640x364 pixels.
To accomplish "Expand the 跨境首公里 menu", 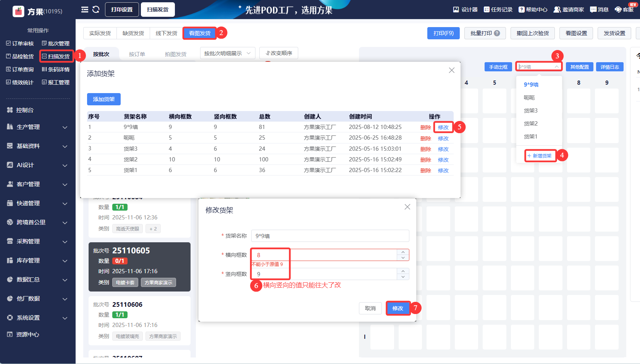I will (x=37, y=222).
